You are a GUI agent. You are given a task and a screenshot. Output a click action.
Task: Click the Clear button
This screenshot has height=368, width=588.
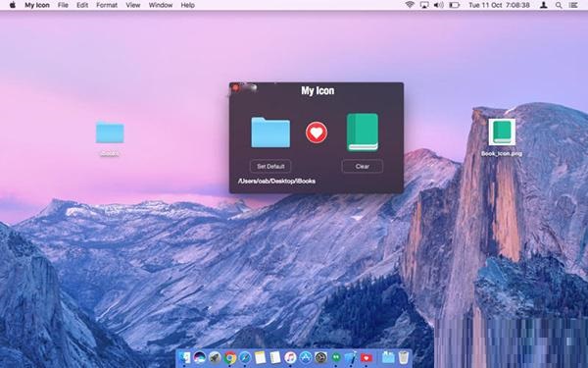click(x=363, y=167)
